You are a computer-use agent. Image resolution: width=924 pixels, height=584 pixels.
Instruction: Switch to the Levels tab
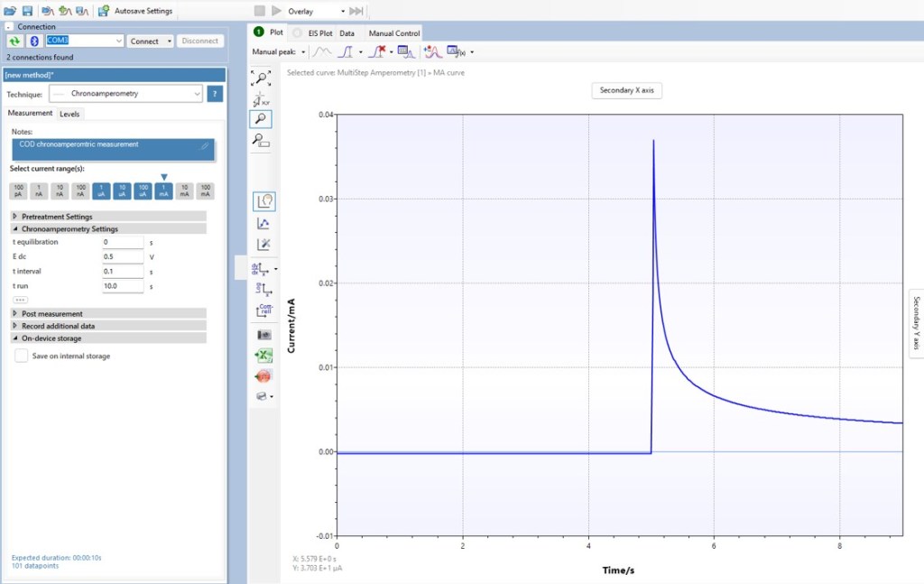pyautogui.click(x=69, y=114)
